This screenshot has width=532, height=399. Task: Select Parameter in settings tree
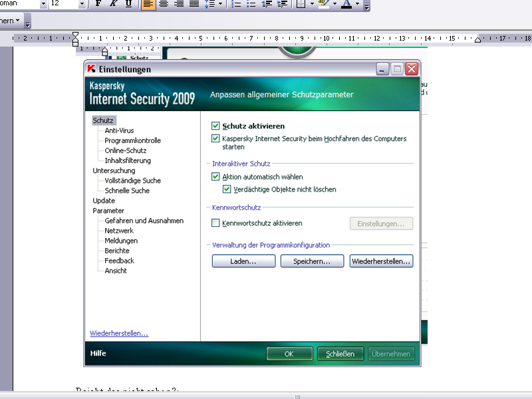[x=108, y=210]
